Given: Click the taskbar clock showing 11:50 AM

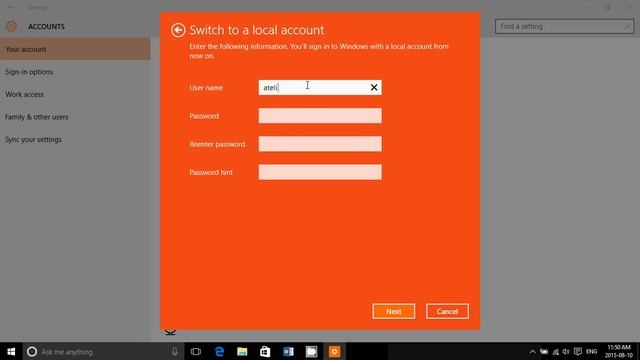Looking at the screenshot, I should tap(619, 351).
